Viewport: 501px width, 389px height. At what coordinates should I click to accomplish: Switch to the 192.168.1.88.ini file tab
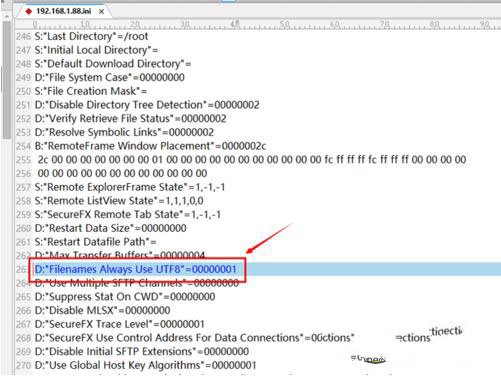pyautogui.click(x=64, y=11)
